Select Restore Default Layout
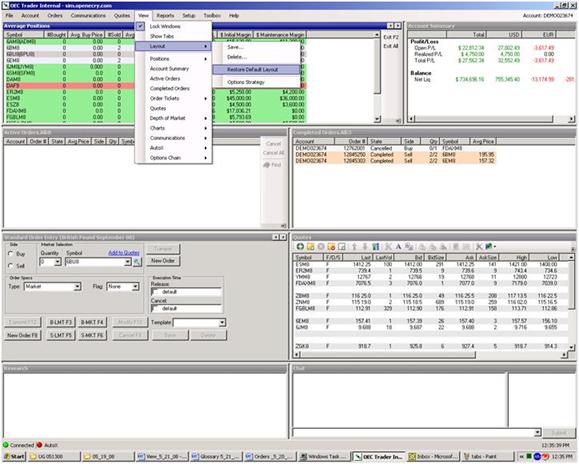This screenshot has width=579, height=464. click(256, 69)
